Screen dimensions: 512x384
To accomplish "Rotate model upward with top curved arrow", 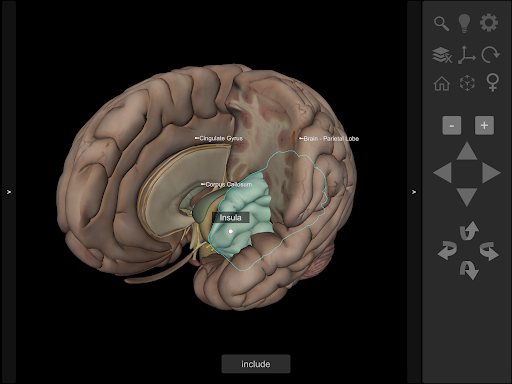I will (x=469, y=231).
